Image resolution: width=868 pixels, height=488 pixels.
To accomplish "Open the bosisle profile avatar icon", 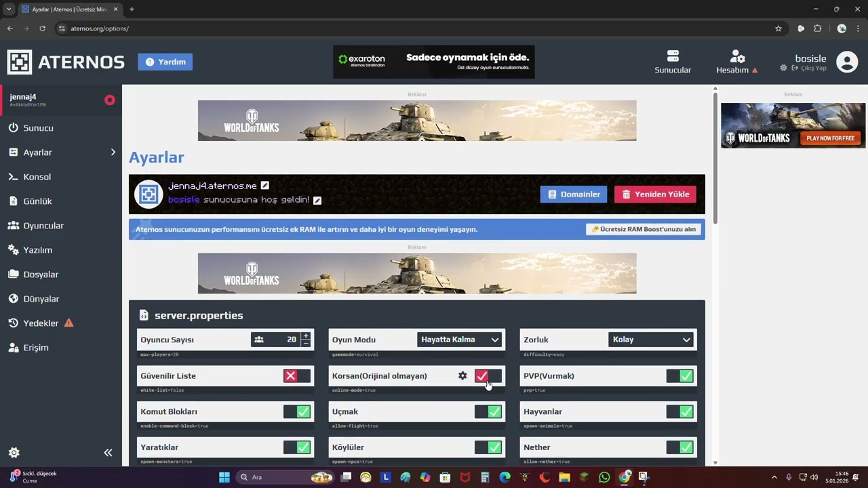I will click(x=847, y=62).
